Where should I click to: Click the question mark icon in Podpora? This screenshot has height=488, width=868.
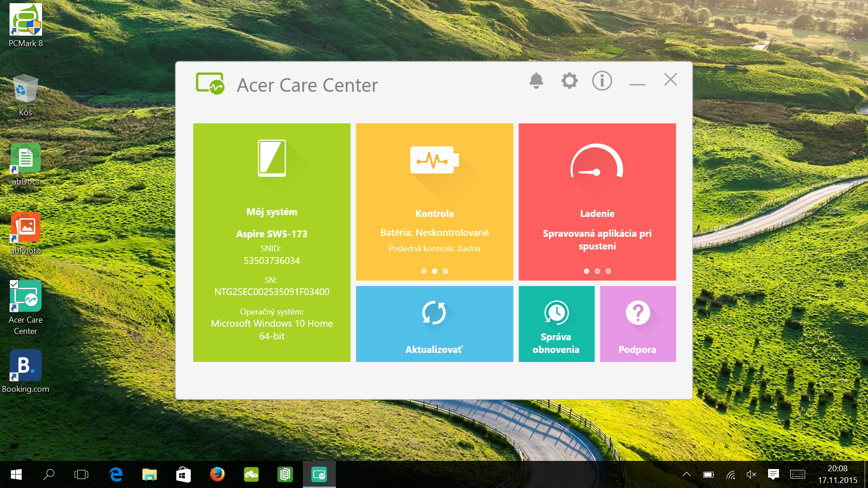click(x=638, y=313)
